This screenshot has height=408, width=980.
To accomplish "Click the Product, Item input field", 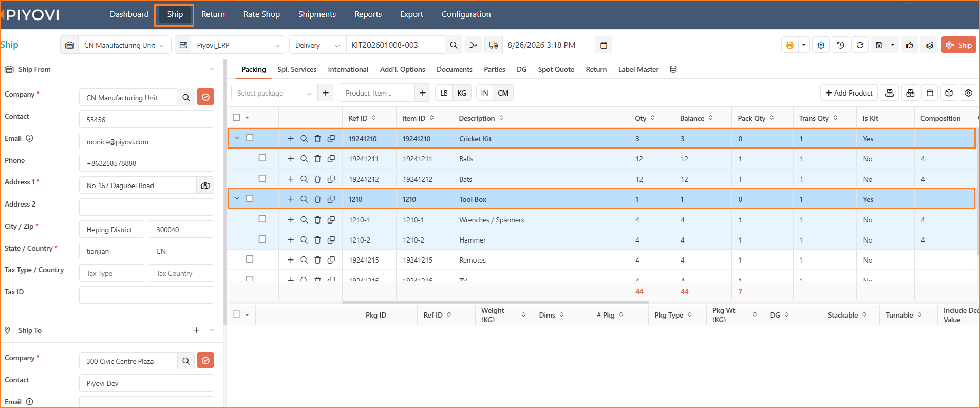I will (x=376, y=93).
